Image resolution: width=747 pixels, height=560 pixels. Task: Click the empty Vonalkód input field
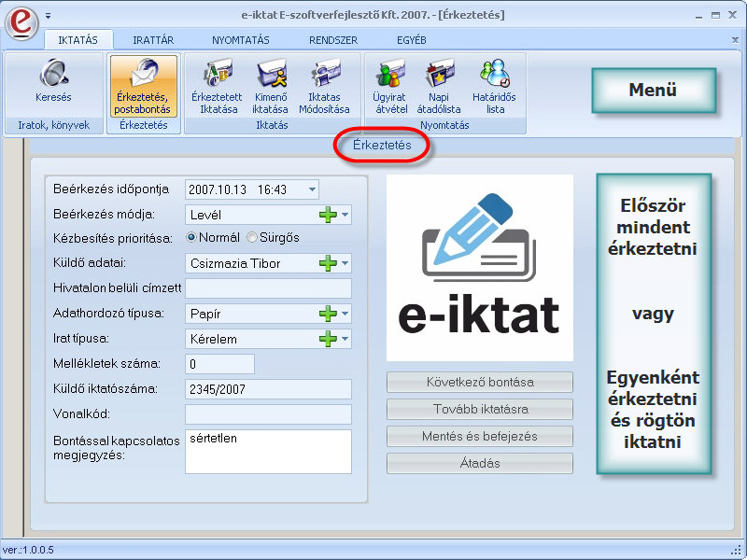pos(268,414)
